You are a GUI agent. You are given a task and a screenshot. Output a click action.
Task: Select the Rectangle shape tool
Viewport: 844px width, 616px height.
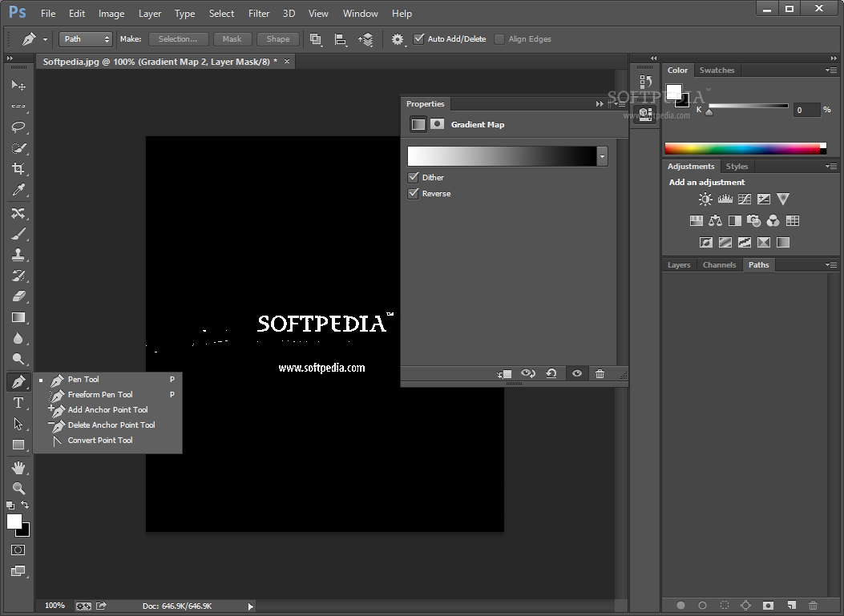18,445
